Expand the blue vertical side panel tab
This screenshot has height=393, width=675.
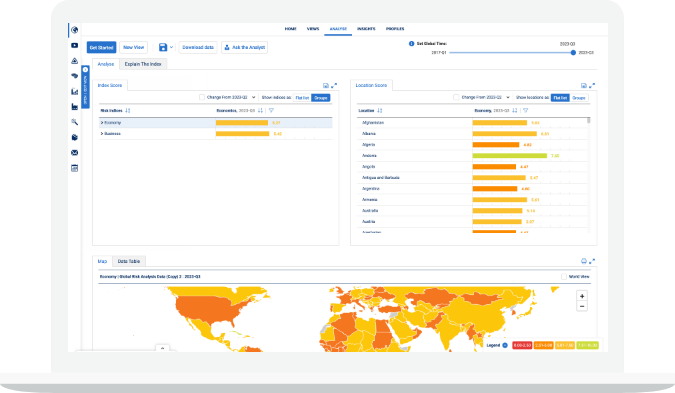85,87
